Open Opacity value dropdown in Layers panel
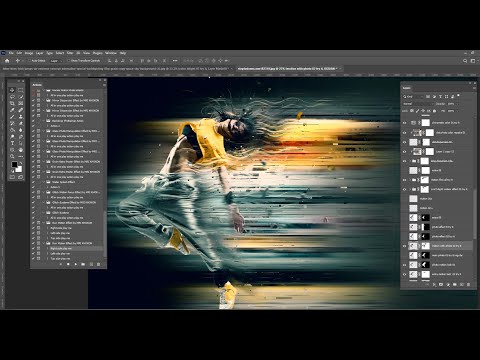 click(458, 104)
